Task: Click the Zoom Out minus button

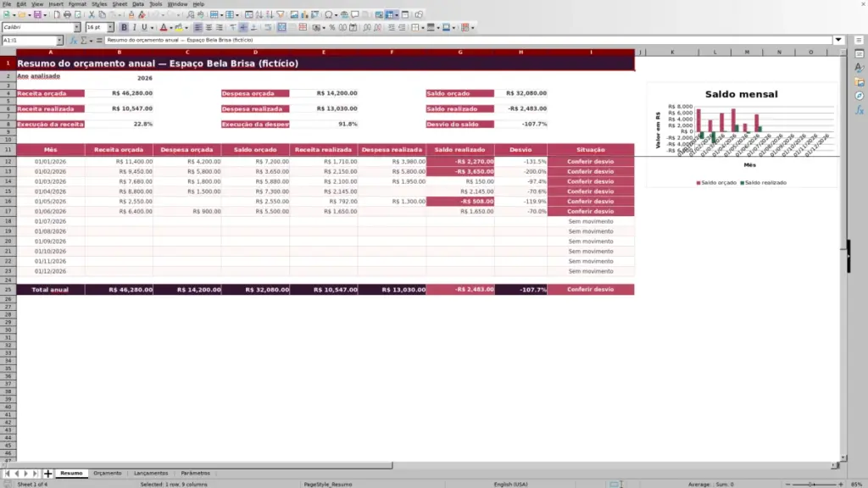Action: pos(787,485)
